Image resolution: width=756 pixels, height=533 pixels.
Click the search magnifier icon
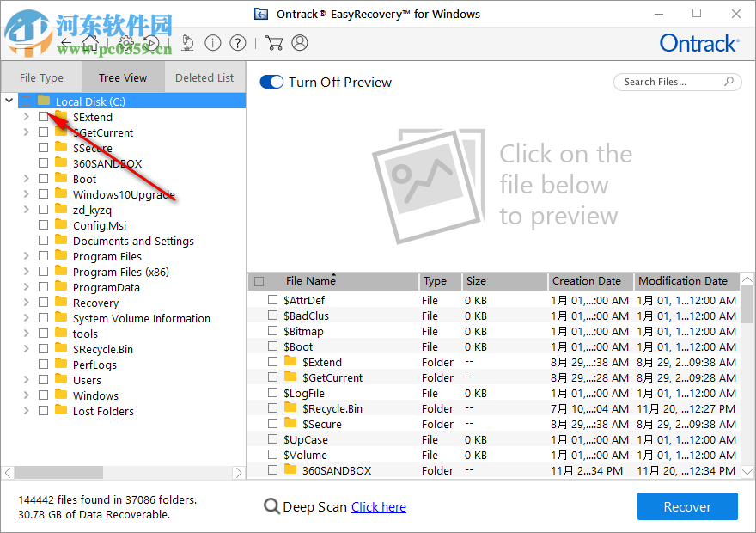coord(729,82)
